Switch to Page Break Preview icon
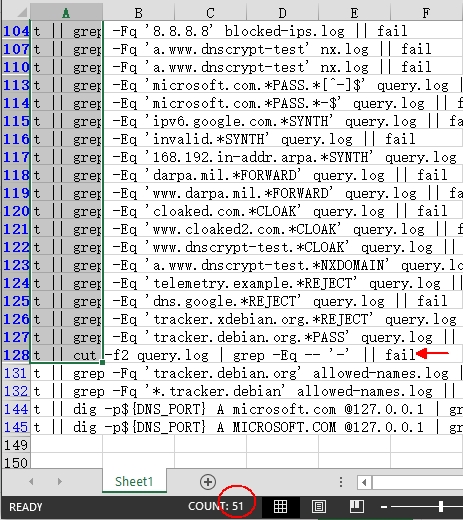This screenshot has height=520, width=463. pyautogui.click(x=356, y=506)
